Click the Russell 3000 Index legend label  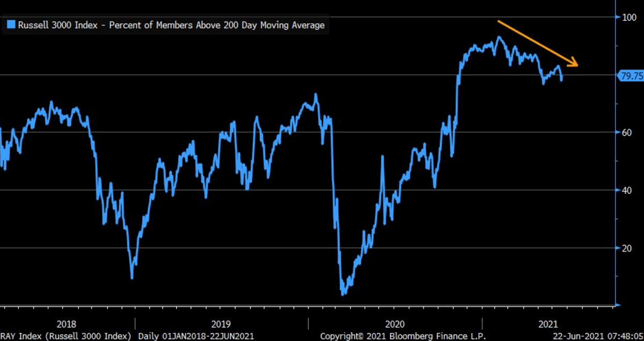tap(172, 25)
